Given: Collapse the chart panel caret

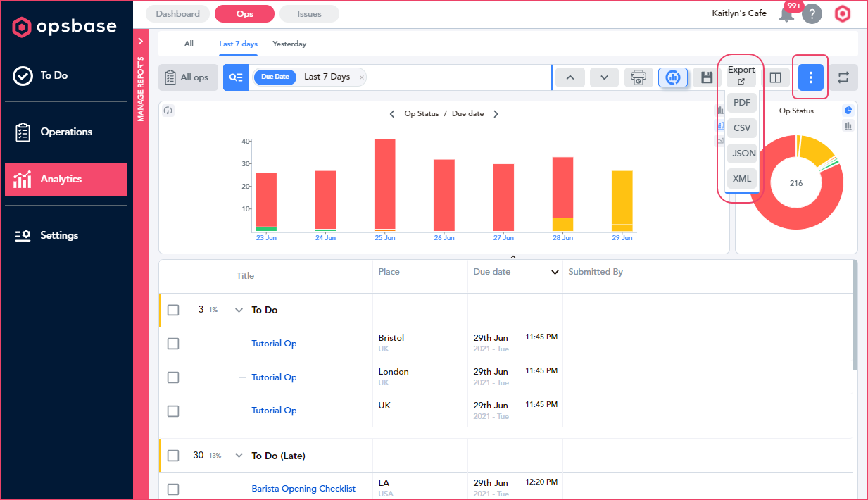Looking at the screenshot, I should [513, 256].
